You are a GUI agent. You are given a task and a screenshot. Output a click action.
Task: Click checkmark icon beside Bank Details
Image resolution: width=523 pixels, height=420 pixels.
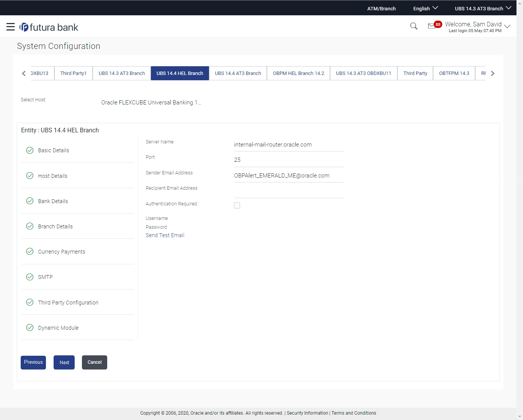(x=29, y=201)
